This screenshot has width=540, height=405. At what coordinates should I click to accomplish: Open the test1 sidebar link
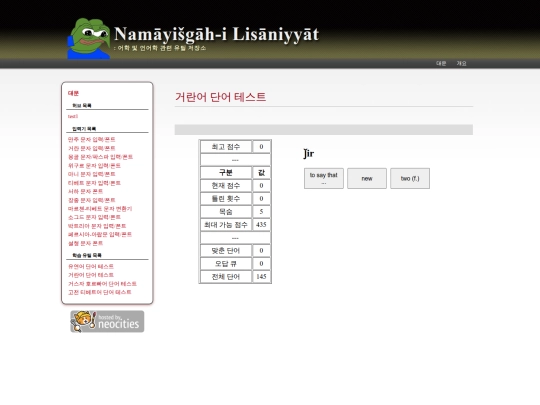coord(73,116)
